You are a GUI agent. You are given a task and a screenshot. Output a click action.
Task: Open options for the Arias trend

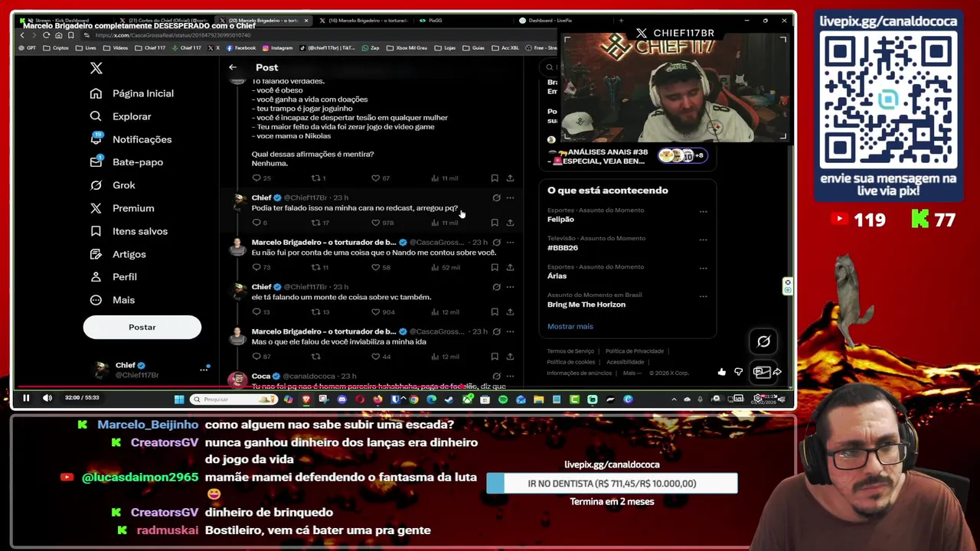tap(703, 268)
